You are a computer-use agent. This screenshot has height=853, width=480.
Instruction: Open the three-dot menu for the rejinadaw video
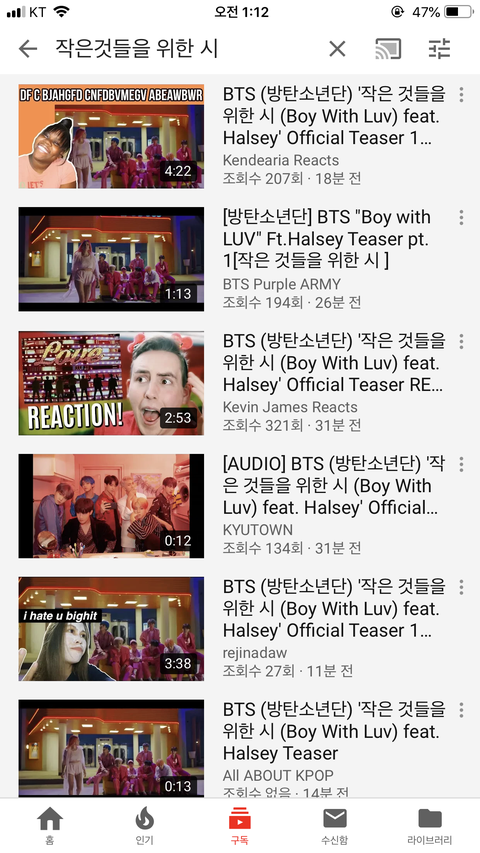point(461,587)
